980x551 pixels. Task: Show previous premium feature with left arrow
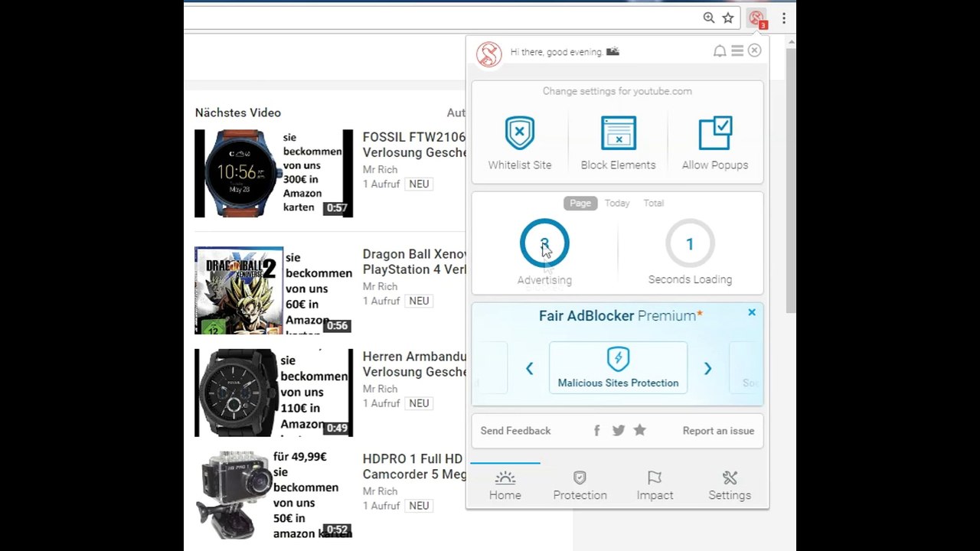(529, 369)
